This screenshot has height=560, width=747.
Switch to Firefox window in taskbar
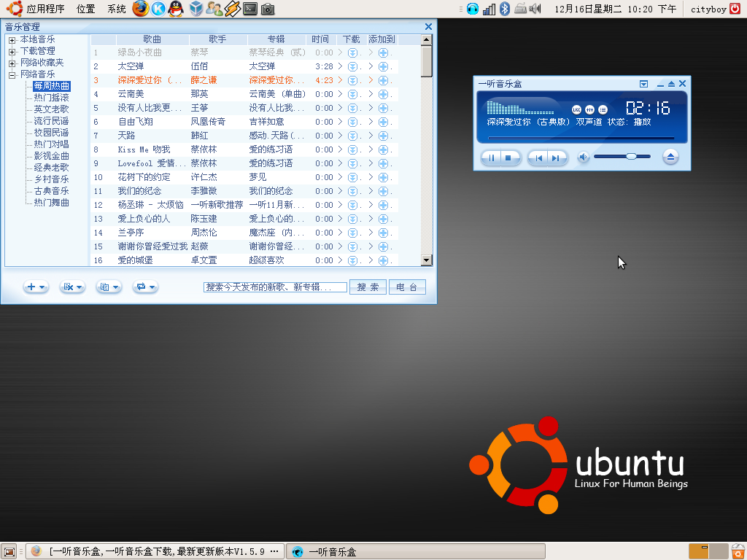(155, 551)
